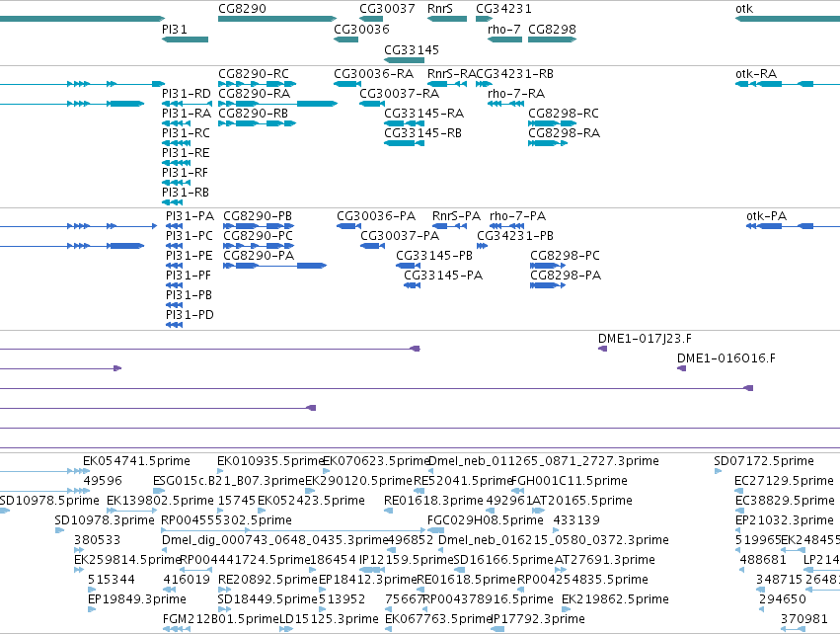Click transcript PI31-RD

click(187, 104)
